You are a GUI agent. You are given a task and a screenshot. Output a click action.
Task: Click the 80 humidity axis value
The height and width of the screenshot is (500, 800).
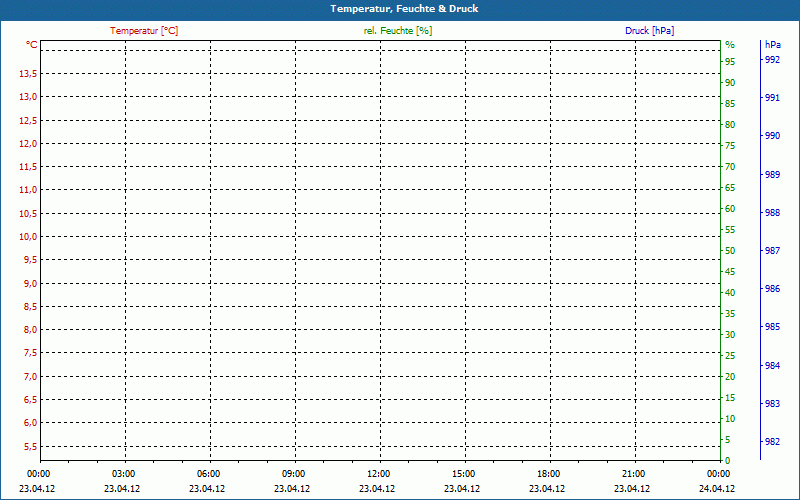pos(730,125)
